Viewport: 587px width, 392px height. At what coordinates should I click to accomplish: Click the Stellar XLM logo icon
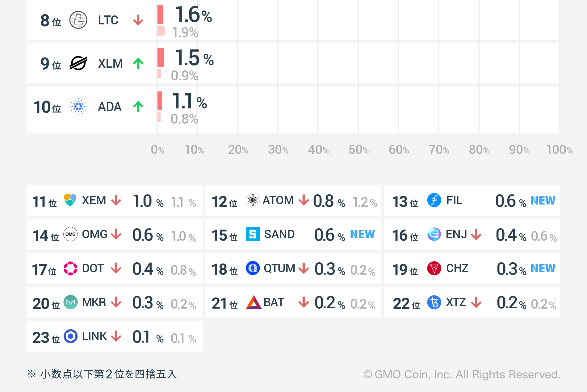78,63
